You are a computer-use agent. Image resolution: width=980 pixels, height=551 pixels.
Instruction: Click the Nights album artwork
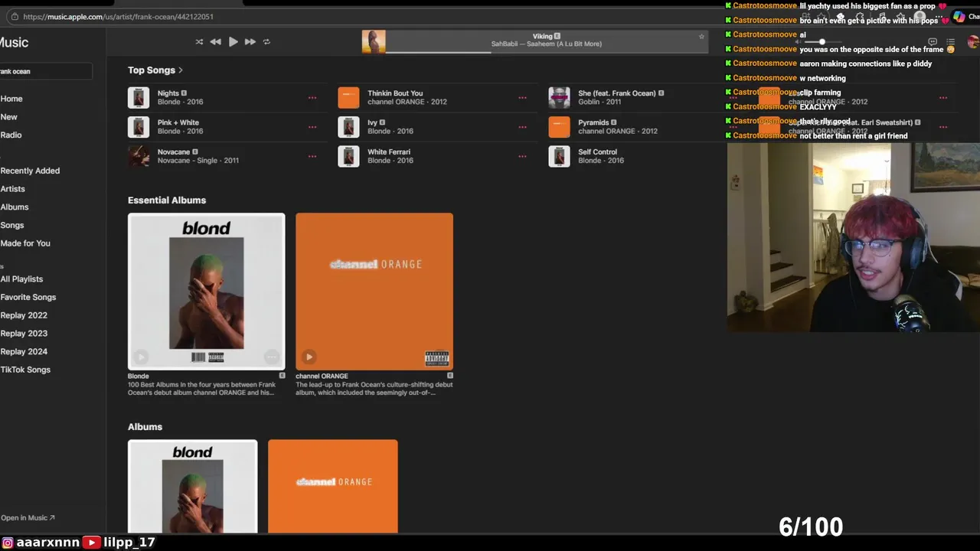click(139, 98)
